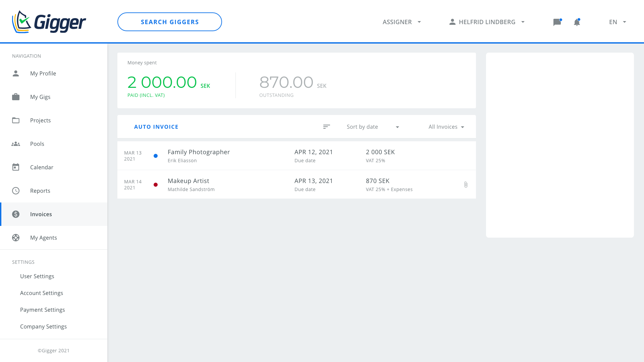Open the chat messages icon
The width and height of the screenshot is (644, 362).
point(557,22)
